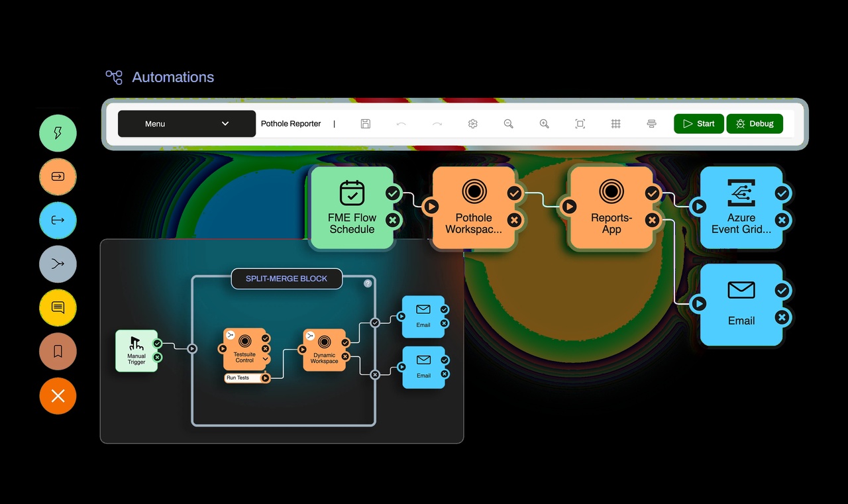Click the Debug button
The image size is (848, 504).
(755, 124)
